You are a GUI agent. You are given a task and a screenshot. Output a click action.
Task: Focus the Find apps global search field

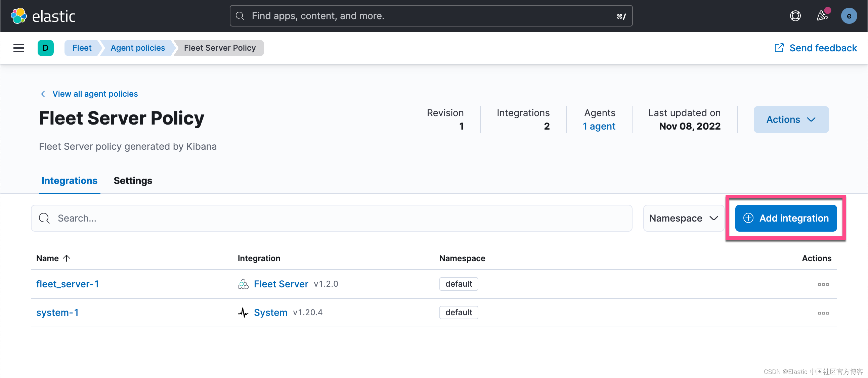coord(431,16)
